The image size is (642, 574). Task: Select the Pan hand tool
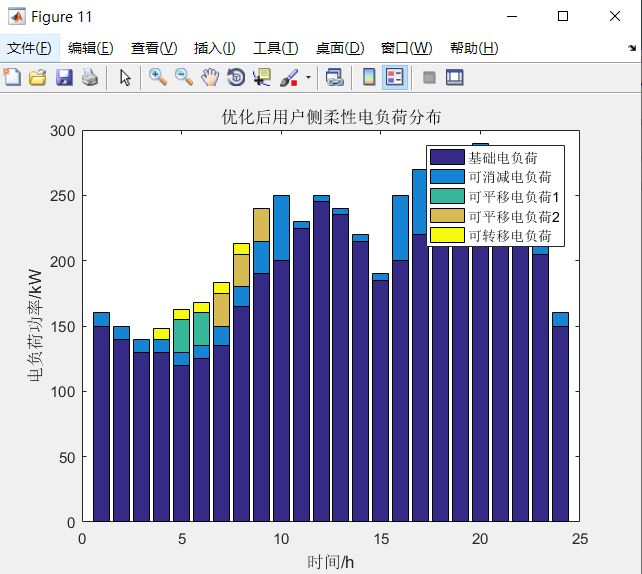[210, 77]
